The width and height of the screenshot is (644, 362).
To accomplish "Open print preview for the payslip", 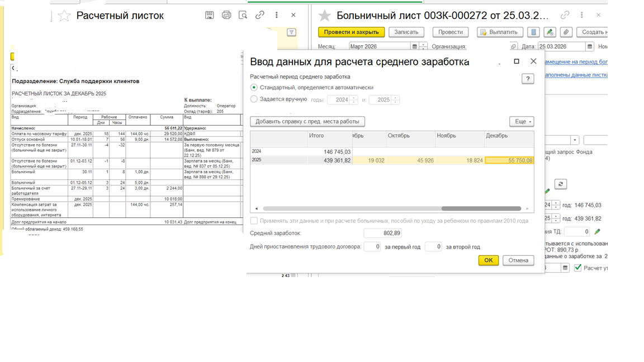I will (243, 15).
